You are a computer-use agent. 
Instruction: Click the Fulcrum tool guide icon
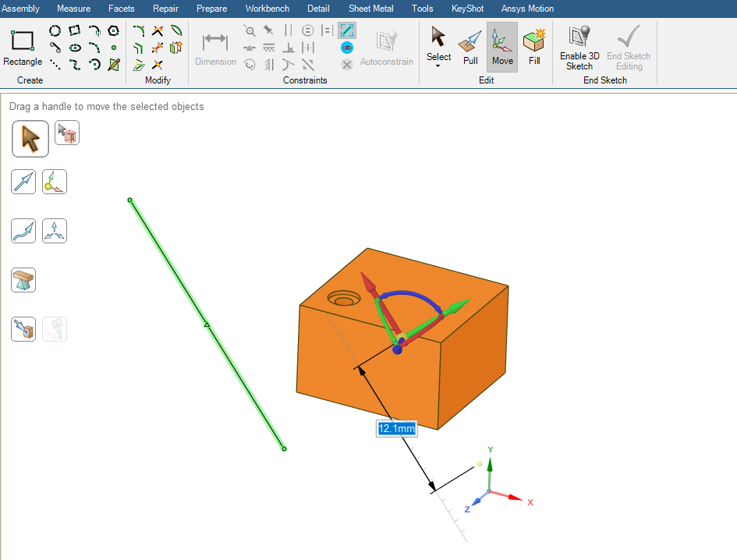[55, 231]
